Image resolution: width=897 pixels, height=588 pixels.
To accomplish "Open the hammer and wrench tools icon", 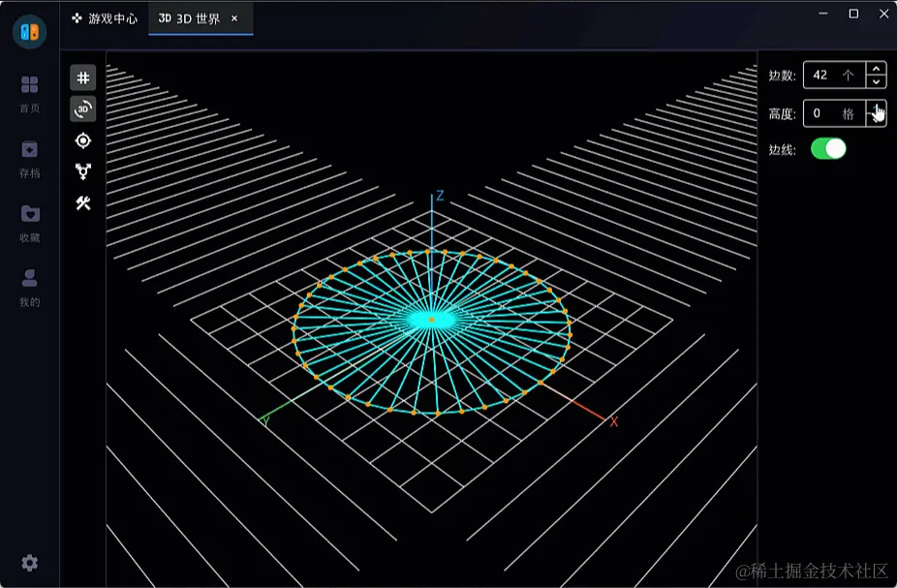I will click(x=83, y=203).
